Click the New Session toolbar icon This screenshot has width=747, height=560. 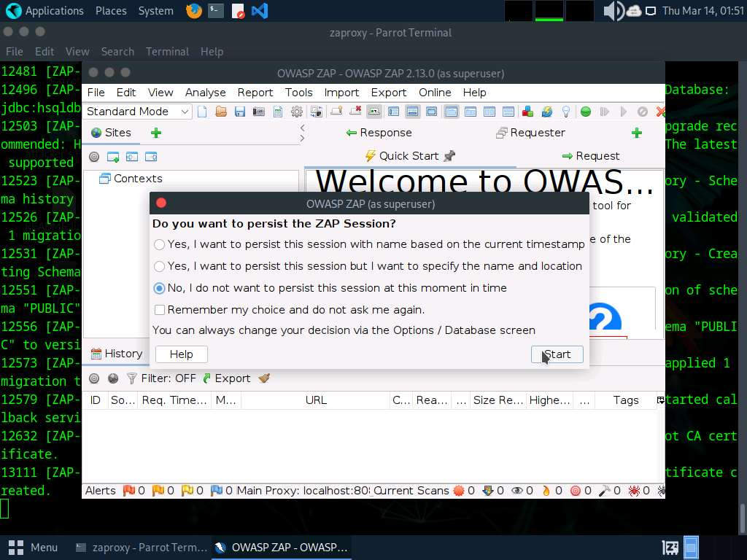click(202, 112)
